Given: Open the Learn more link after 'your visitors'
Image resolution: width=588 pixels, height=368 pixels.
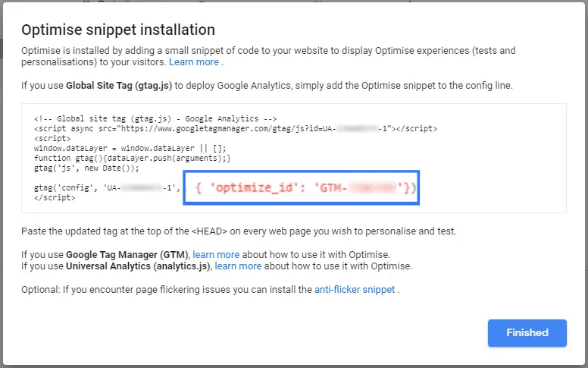Looking at the screenshot, I should pos(194,62).
